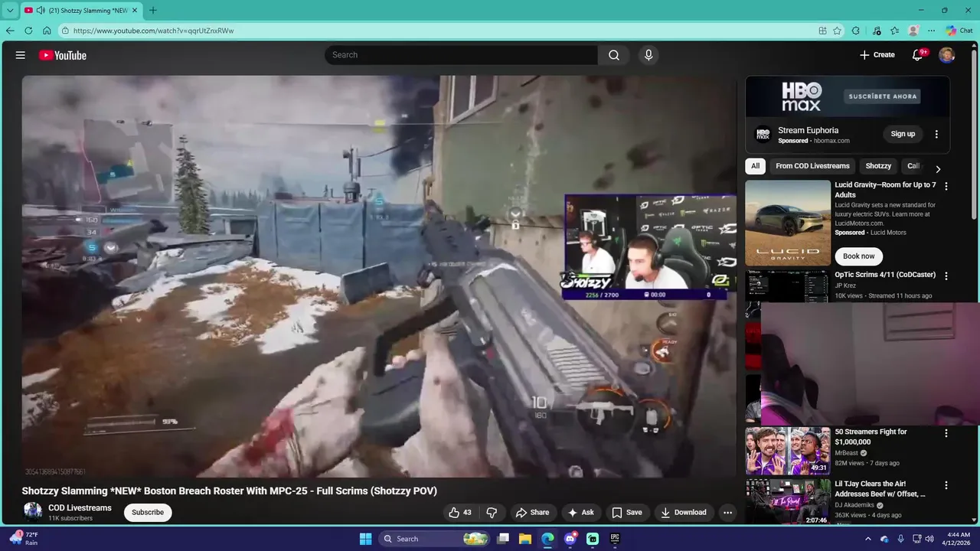The height and width of the screenshot is (551, 980).
Task: Open the YouTube hamburger guide menu
Action: click(21, 55)
